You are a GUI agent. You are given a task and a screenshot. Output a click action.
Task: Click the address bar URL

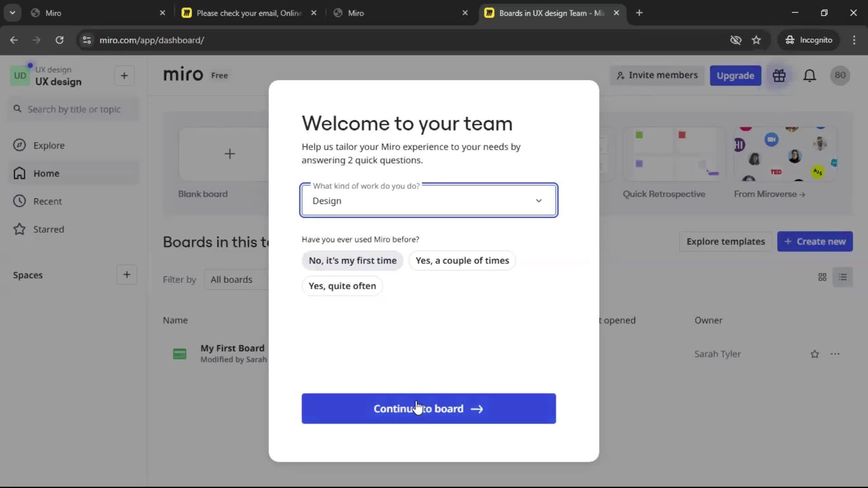[x=152, y=40]
